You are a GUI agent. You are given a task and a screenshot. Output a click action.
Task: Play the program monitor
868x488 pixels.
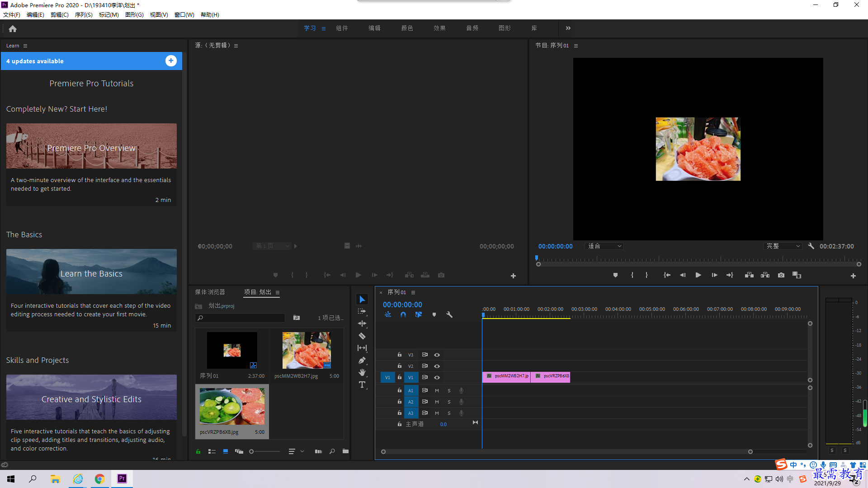(x=698, y=275)
